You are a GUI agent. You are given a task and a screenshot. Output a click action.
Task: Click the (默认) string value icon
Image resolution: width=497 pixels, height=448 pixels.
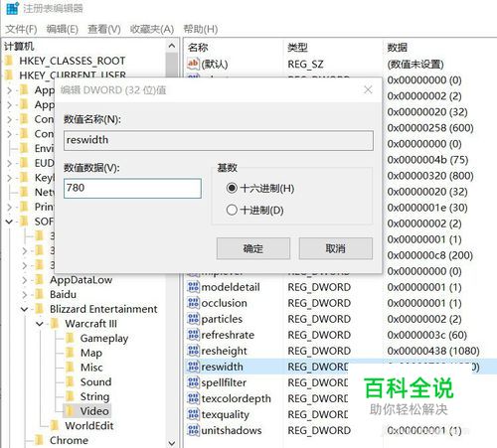[x=193, y=64]
